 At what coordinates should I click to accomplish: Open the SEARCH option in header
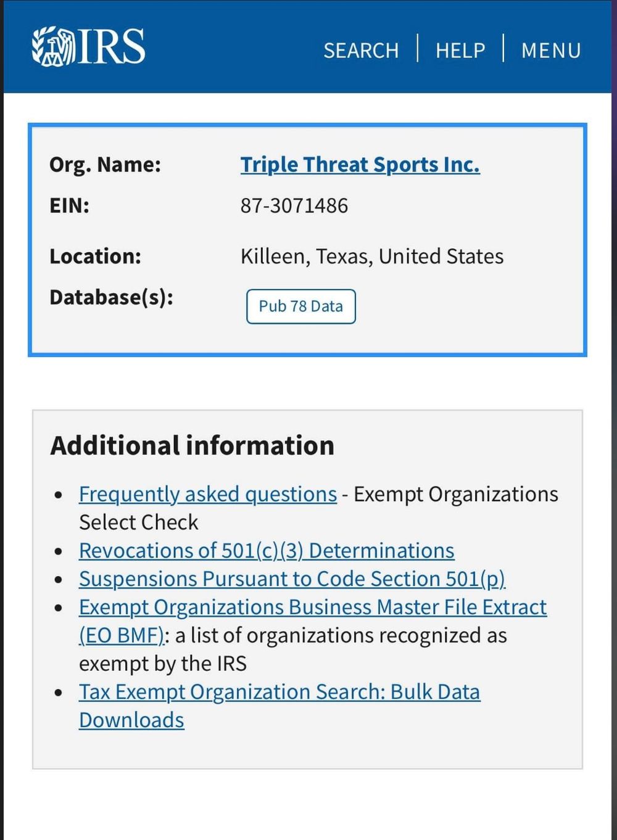coord(361,50)
